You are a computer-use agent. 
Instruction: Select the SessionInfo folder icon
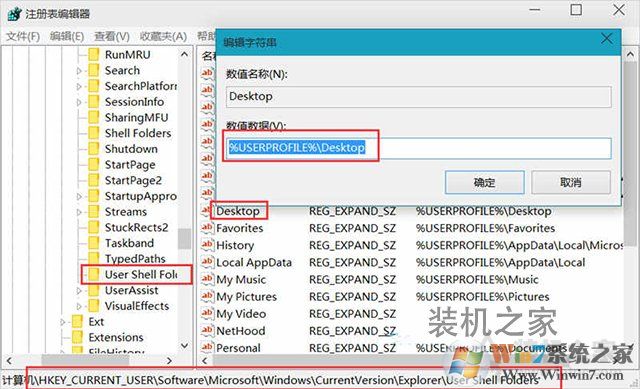click(x=94, y=102)
